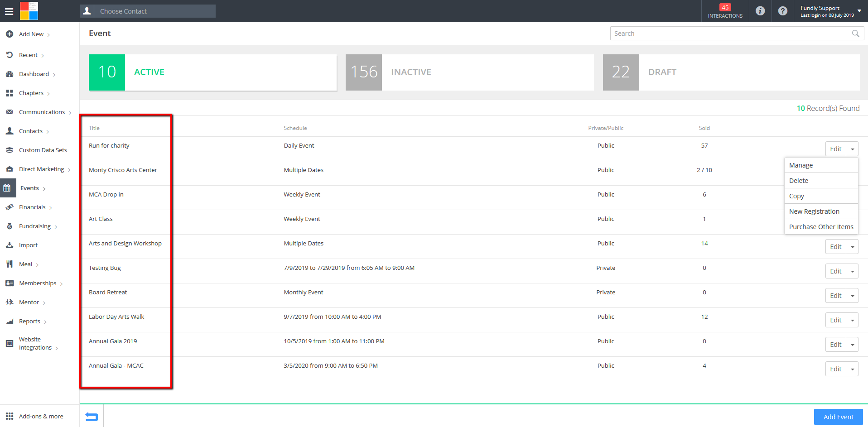Sort by the Schedule column header

click(295, 128)
